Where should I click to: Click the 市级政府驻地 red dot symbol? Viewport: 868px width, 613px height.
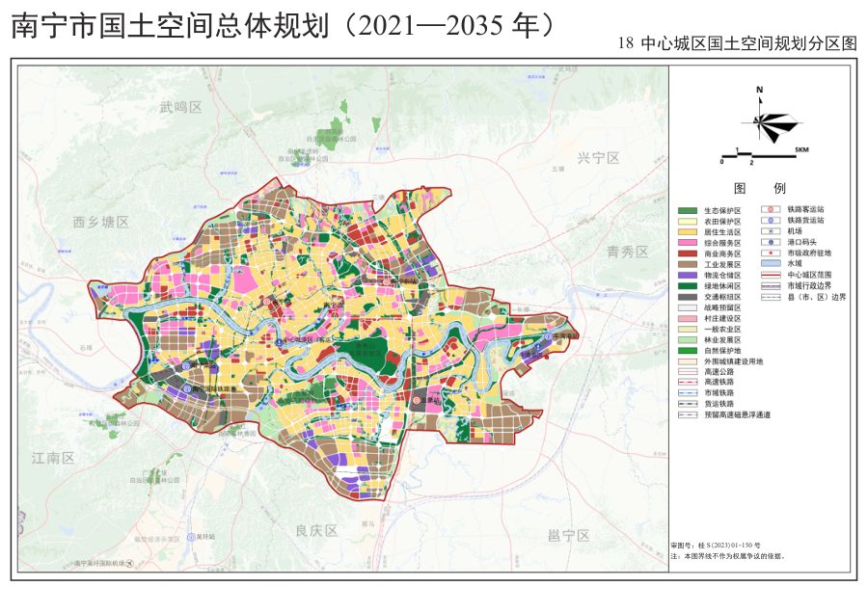click(771, 253)
